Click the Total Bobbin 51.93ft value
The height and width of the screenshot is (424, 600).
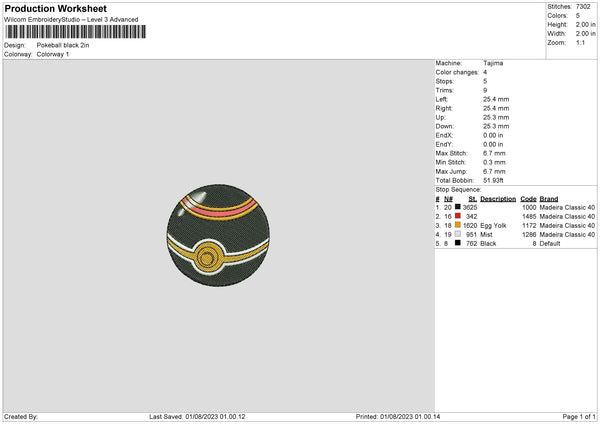pos(497,177)
